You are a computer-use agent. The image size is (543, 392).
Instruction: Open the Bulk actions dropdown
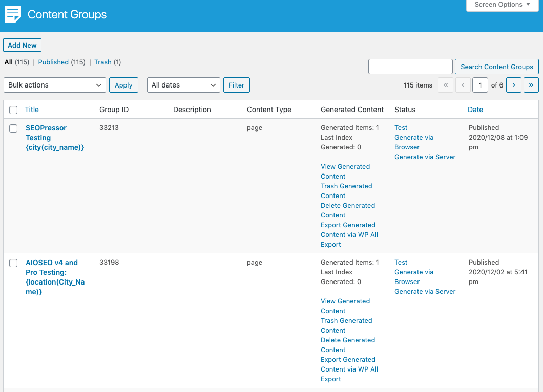point(55,85)
